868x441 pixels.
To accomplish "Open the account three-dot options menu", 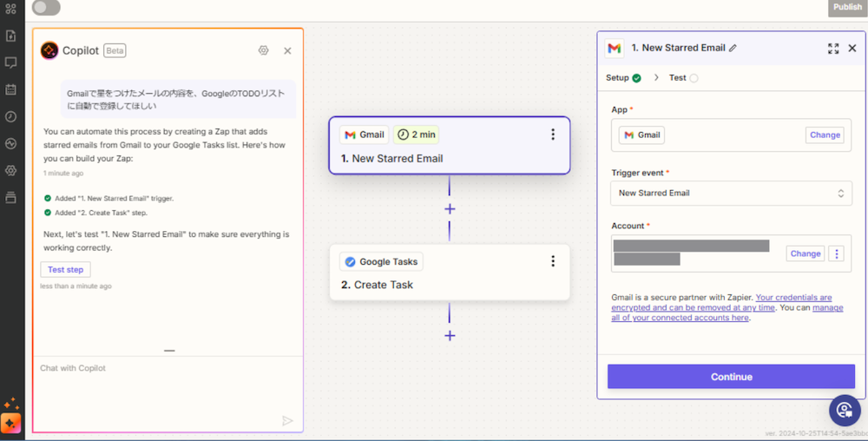I will (x=837, y=253).
